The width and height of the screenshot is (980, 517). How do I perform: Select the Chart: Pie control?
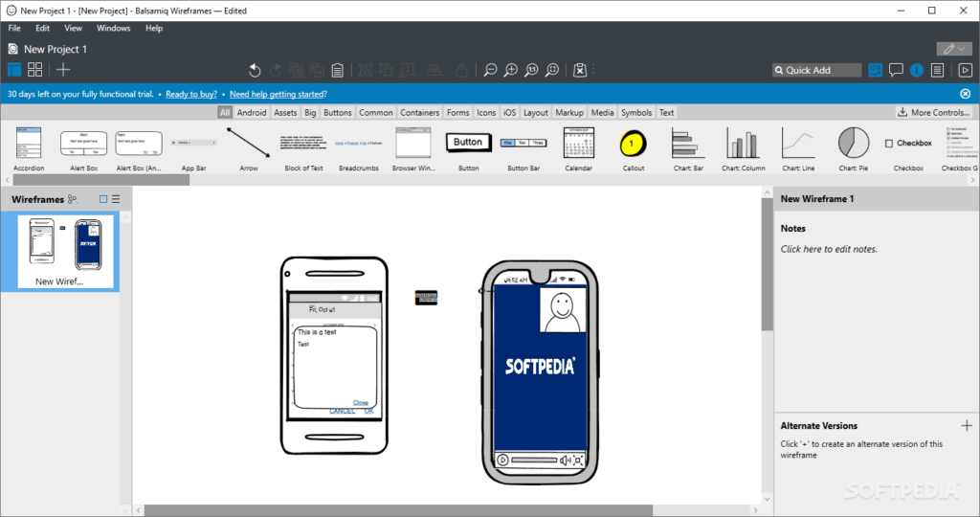coord(854,148)
